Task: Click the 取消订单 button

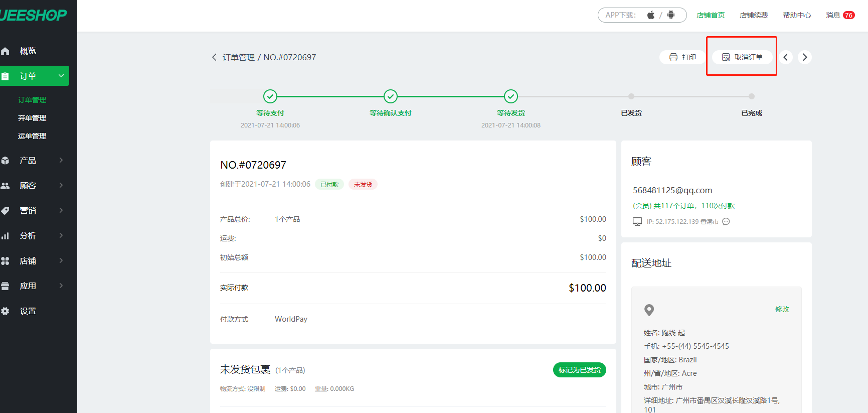Action: tap(742, 57)
